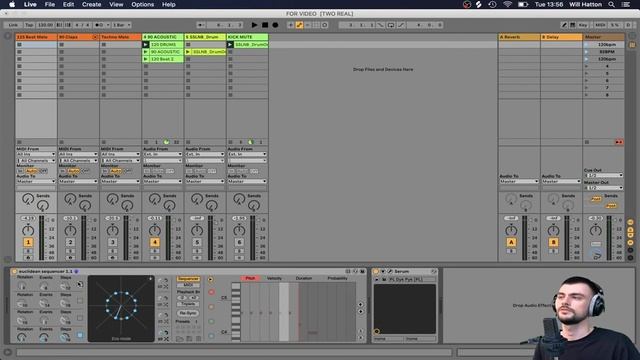Screen dimensions: 640x360
Task: Open the 1 Bar quantization dropdown
Action: (x=122, y=25)
